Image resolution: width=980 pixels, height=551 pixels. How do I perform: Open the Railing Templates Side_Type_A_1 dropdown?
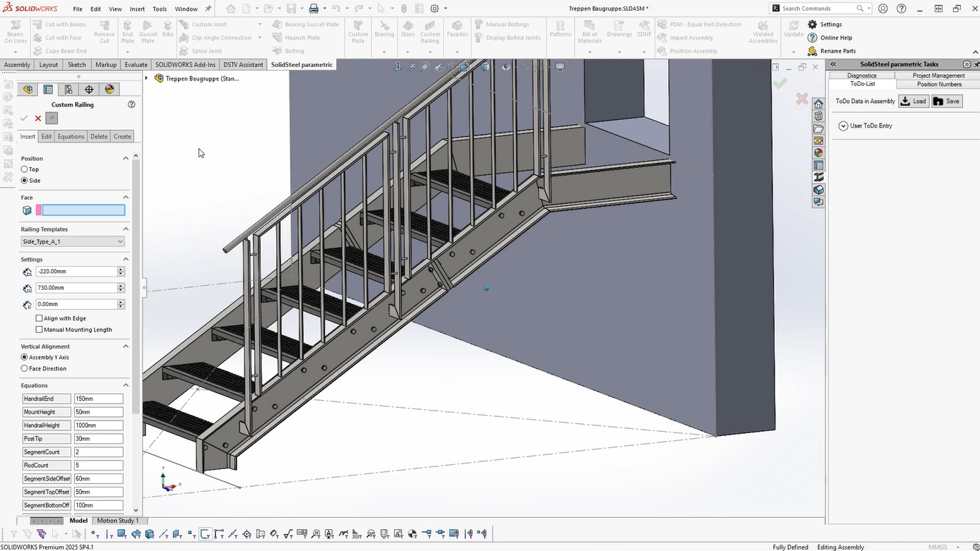[73, 241]
